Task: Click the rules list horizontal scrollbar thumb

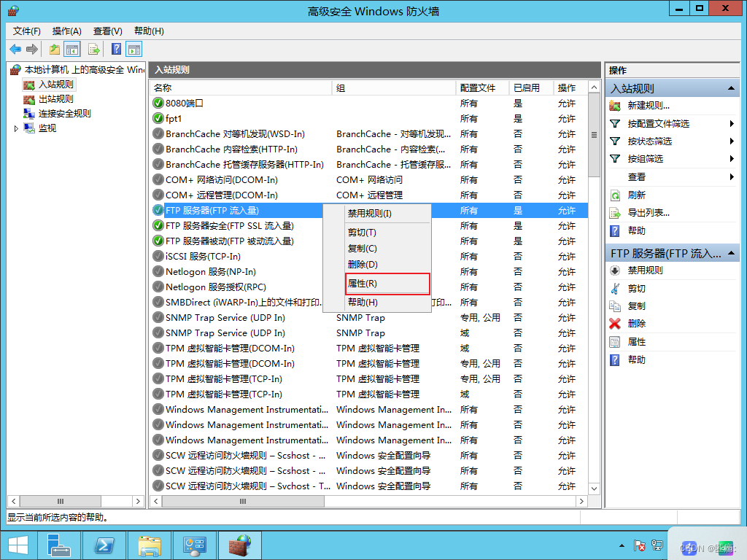Action: 243,502
